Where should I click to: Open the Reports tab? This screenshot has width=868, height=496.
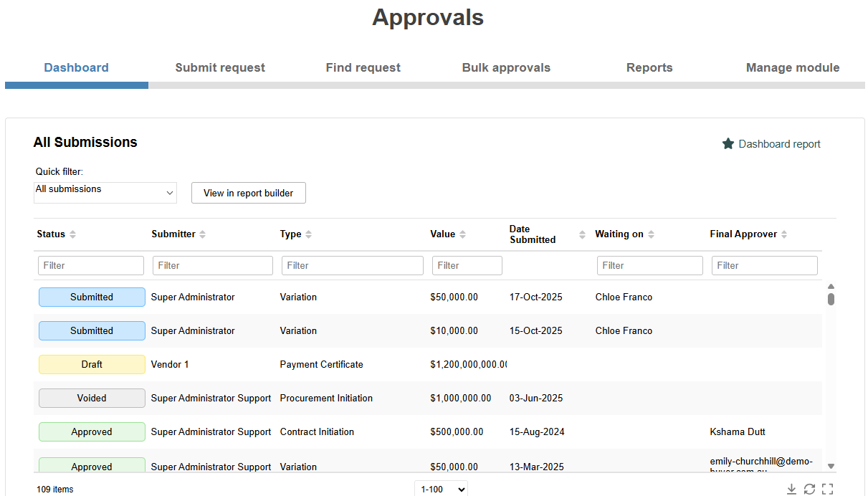[x=649, y=68]
